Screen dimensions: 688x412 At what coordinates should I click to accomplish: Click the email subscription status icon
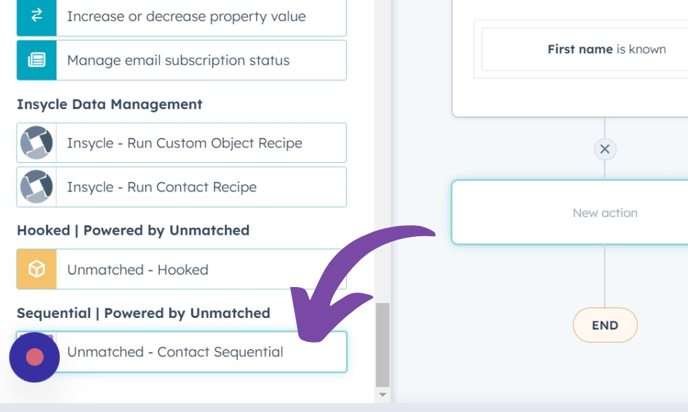coord(36,60)
